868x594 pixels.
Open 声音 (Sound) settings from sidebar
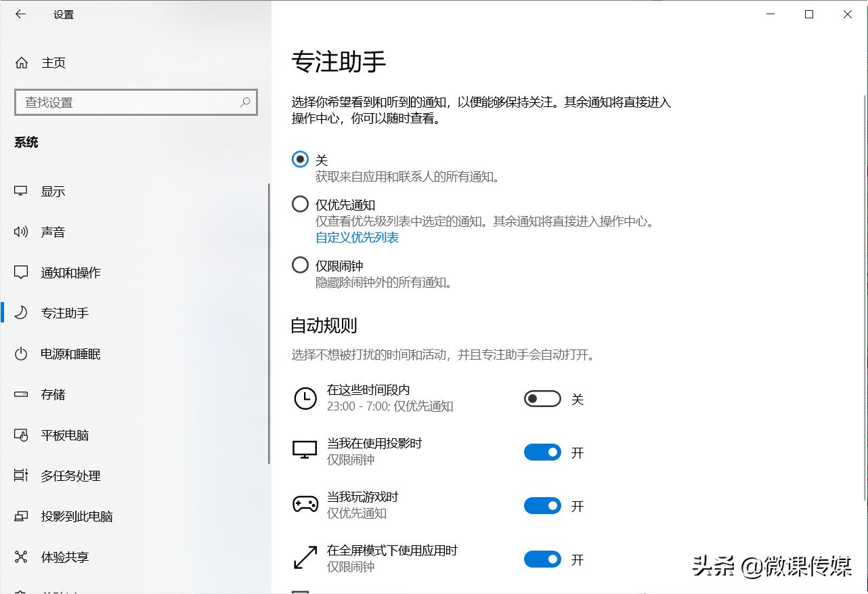point(21,232)
